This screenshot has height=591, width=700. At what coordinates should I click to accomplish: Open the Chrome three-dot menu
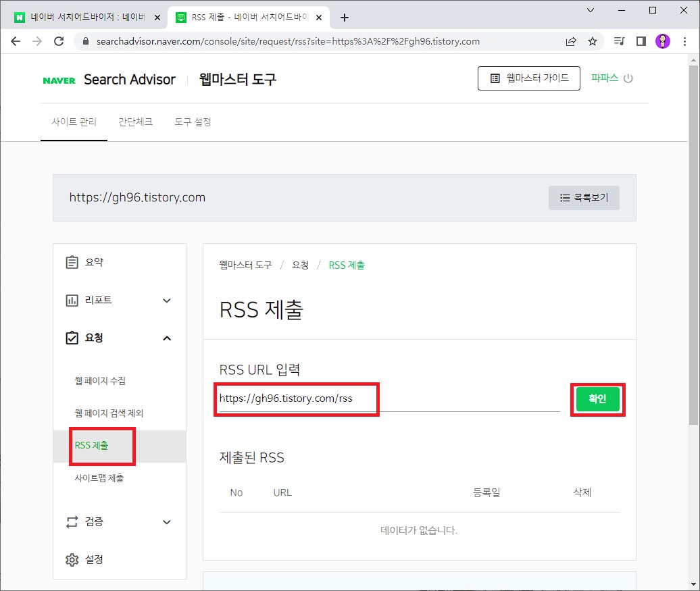click(684, 41)
